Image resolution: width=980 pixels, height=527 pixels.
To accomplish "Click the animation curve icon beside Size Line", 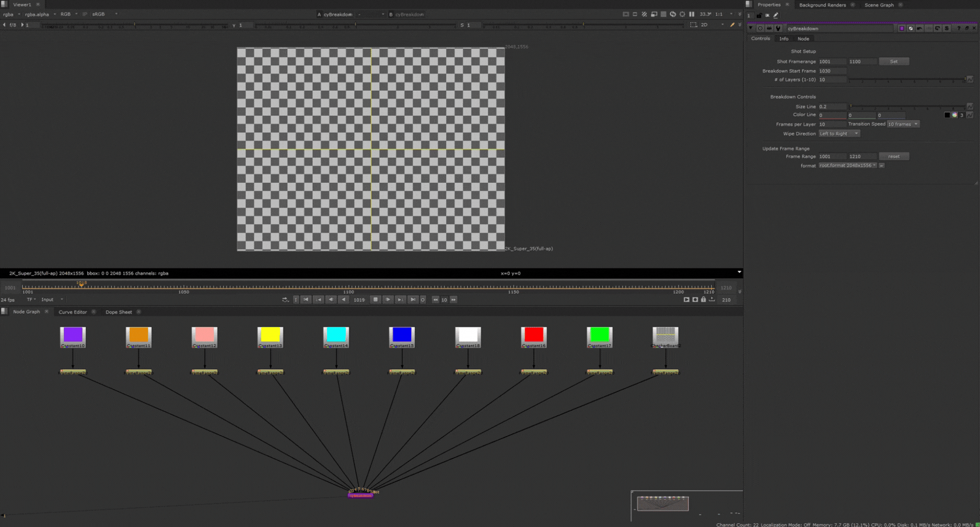I will click(970, 107).
